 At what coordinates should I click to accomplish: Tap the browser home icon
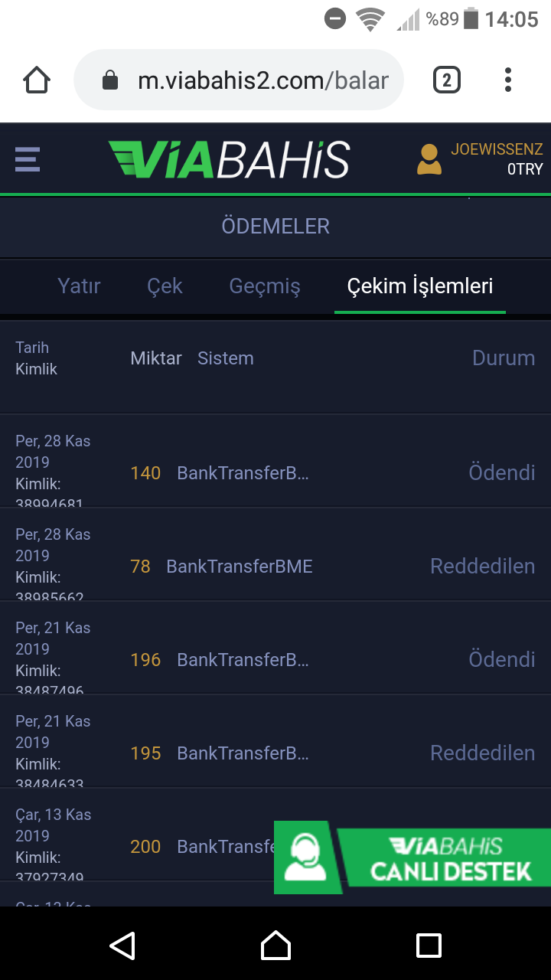click(x=37, y=80)
